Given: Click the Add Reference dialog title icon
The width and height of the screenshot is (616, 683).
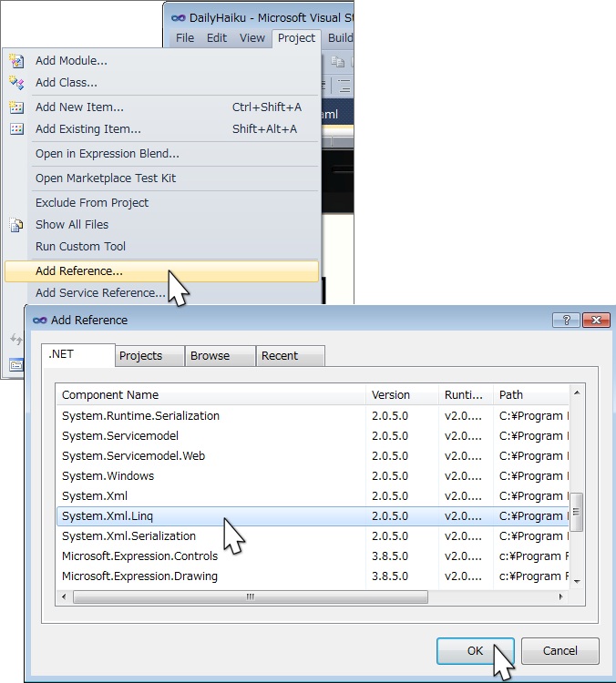Looking at the screenshot, I should (x=40, y=321).
